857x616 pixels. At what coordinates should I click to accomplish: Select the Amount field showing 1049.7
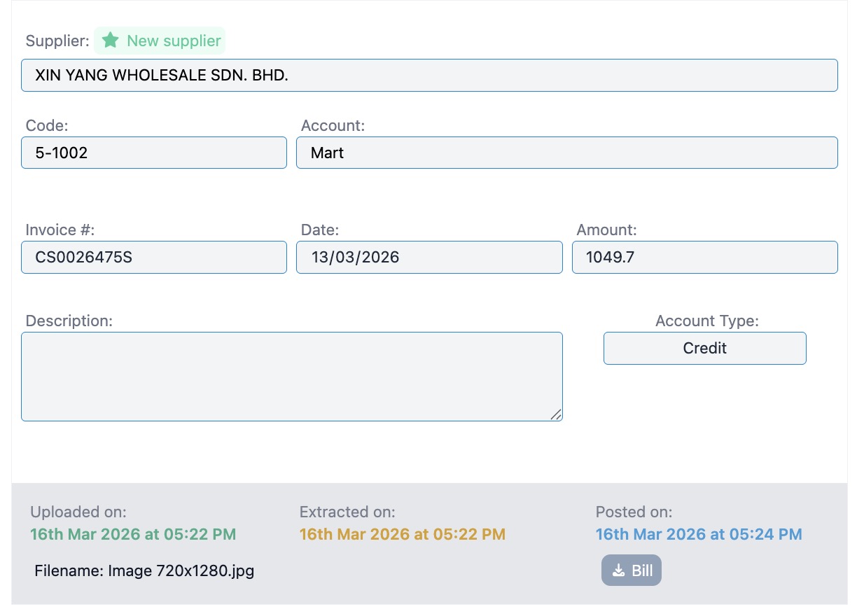[x=704, y=257]
